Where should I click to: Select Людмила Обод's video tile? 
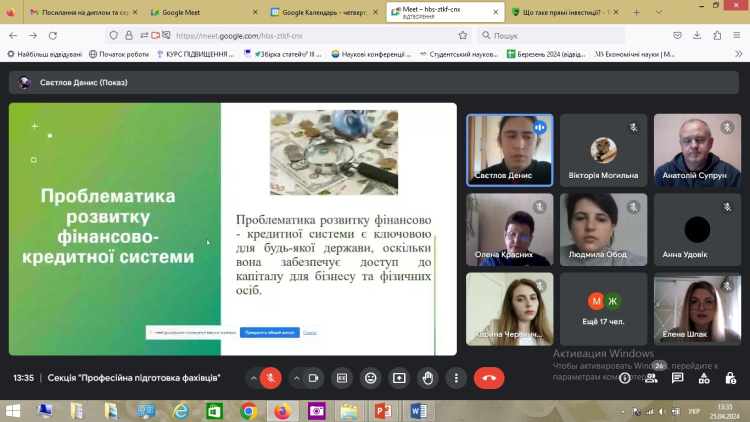[x=603, y=229]
